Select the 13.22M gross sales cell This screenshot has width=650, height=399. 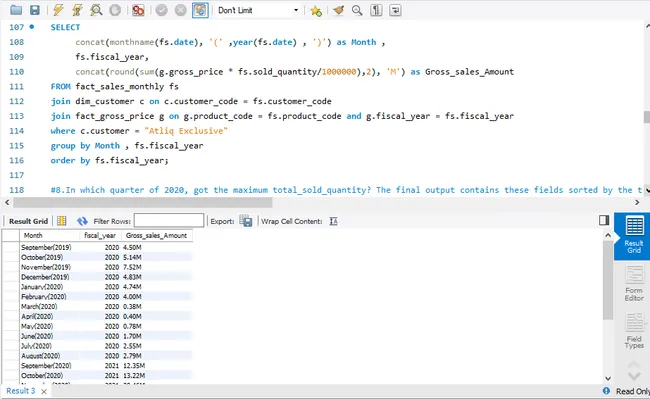coord(156,376)
